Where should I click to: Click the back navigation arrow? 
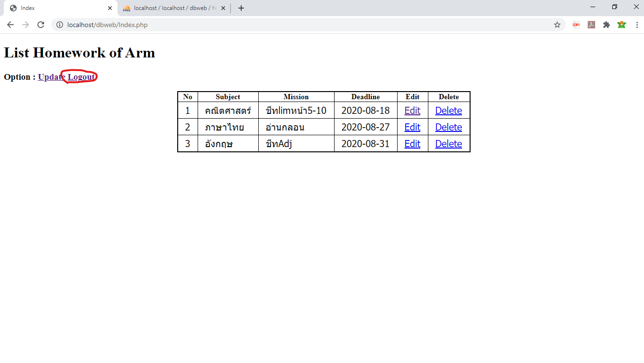(10, 24)
